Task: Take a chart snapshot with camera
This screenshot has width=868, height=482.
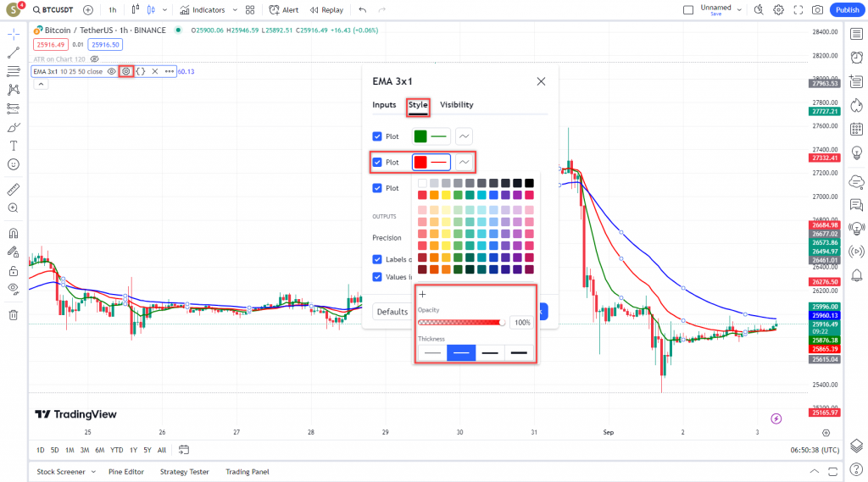Action: (817, 10)
